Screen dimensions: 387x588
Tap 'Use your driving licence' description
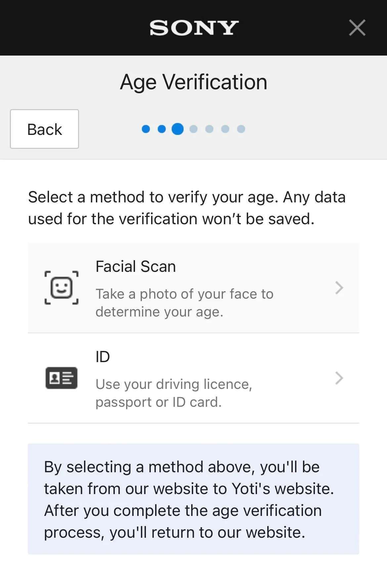pyautogui.click(x=174, y=393)
